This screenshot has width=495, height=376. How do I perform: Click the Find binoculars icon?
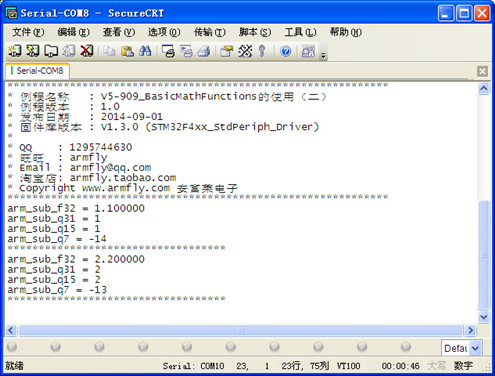pyautogui.click(x=145, y=51)
